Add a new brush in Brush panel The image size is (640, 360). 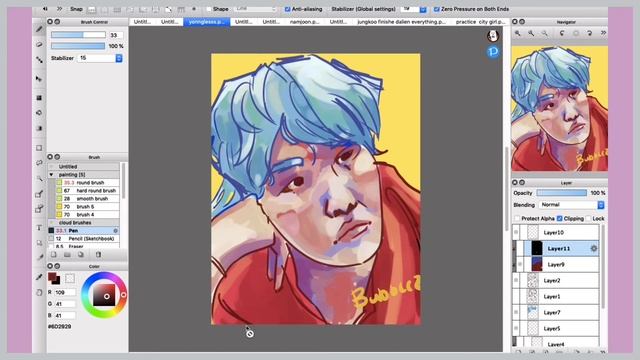(x=53, y=255)
